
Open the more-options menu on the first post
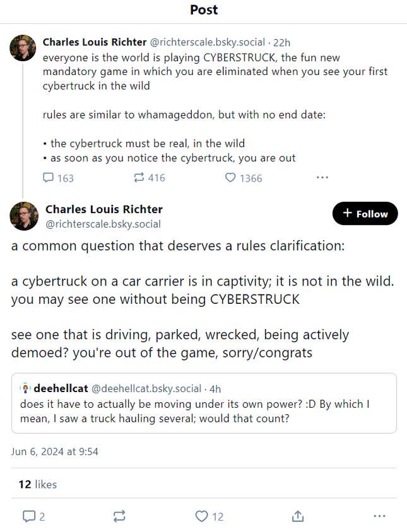pos(322,178)
